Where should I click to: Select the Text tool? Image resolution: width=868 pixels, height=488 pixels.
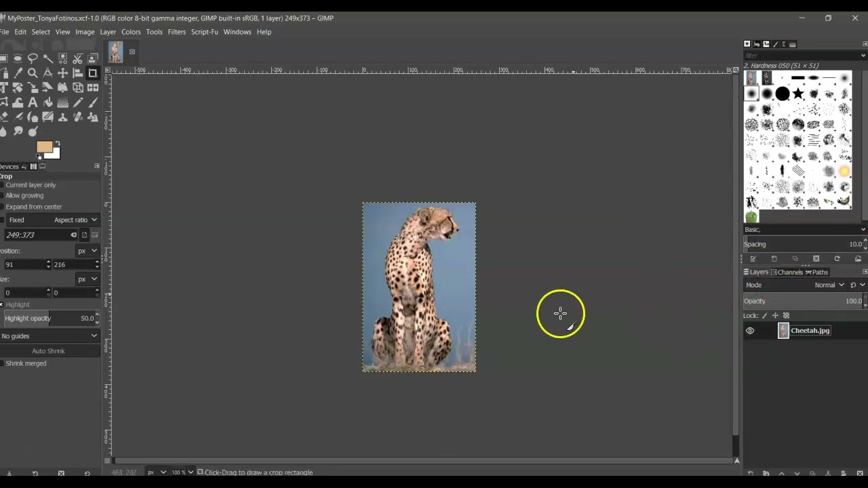pyautogui.click(x=33, y=102)
